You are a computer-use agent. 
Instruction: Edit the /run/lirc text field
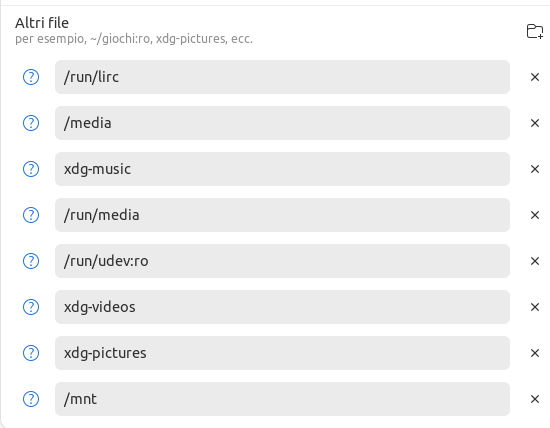(x=282, y=77)
